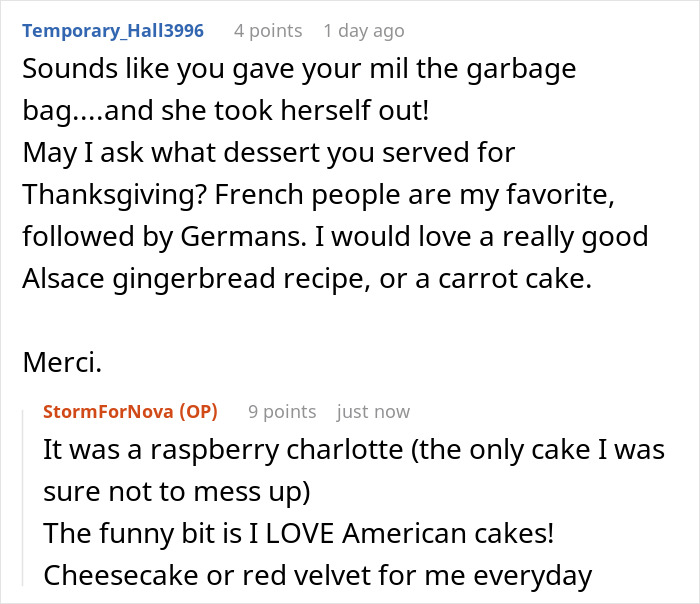This screenshot has width=700, height=604.
Task: Click the '1 day ago' timestamp
Action: click(x=364, y=31)
